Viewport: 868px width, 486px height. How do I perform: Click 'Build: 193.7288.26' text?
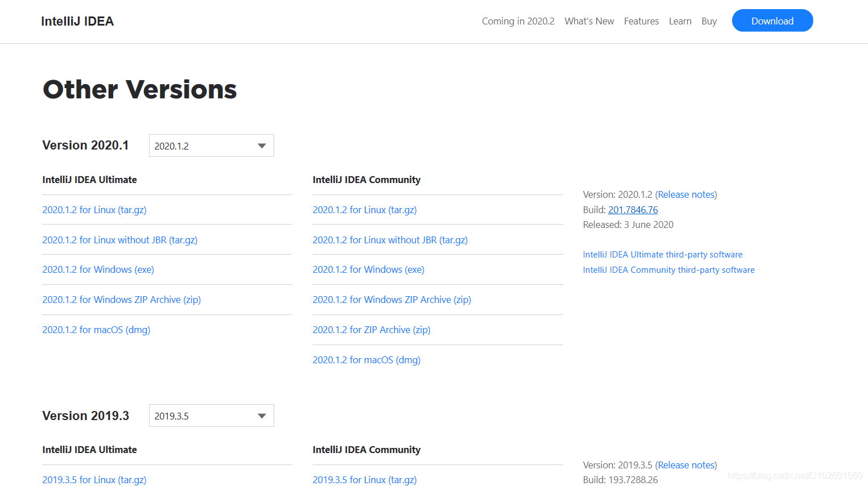tap(621, 480)
